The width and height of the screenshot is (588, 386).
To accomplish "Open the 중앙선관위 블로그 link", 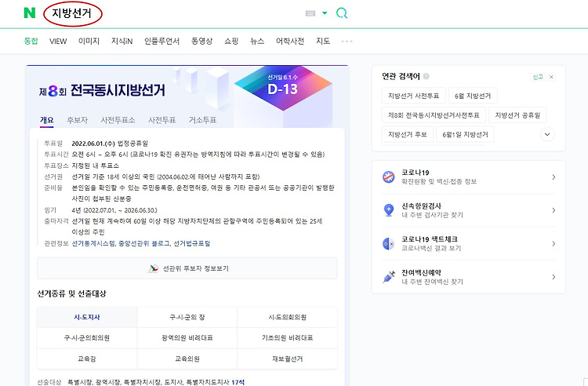I will tap(144, 243).
